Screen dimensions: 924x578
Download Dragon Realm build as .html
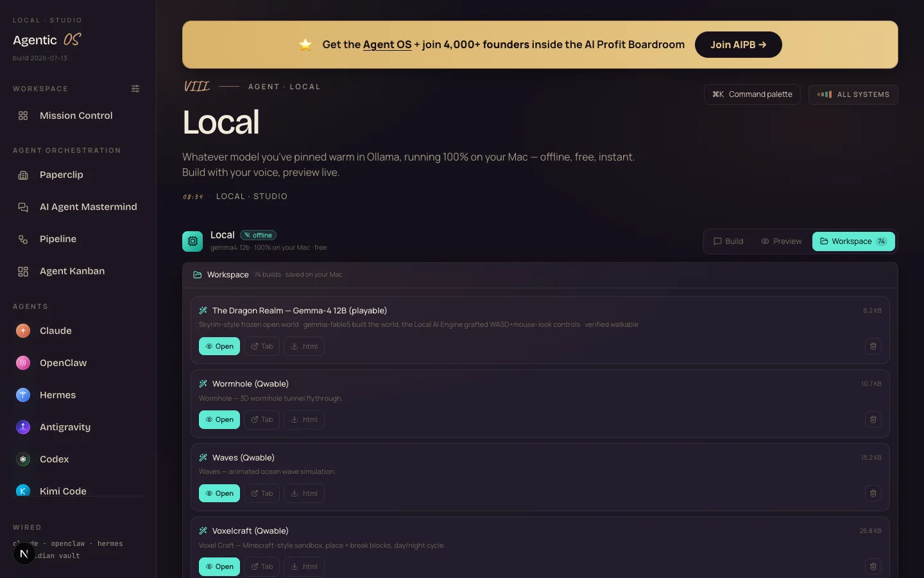[x=304, y=346]
